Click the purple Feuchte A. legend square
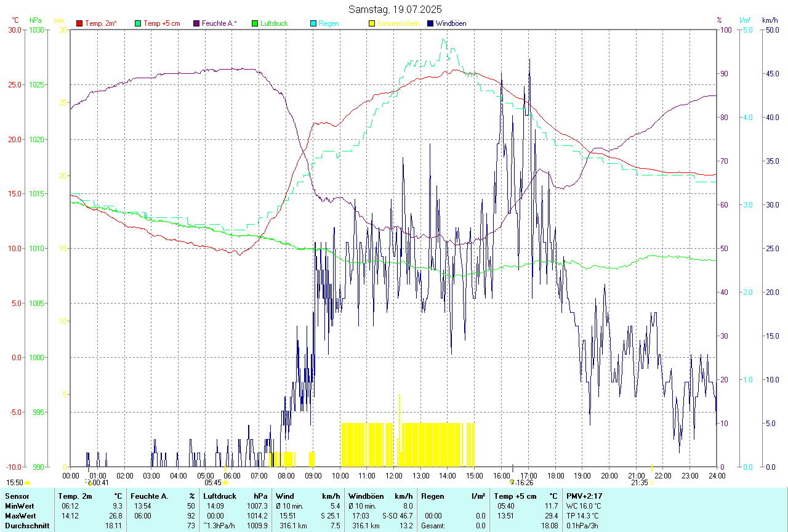 pyautogui.click(x=196, y=23)
